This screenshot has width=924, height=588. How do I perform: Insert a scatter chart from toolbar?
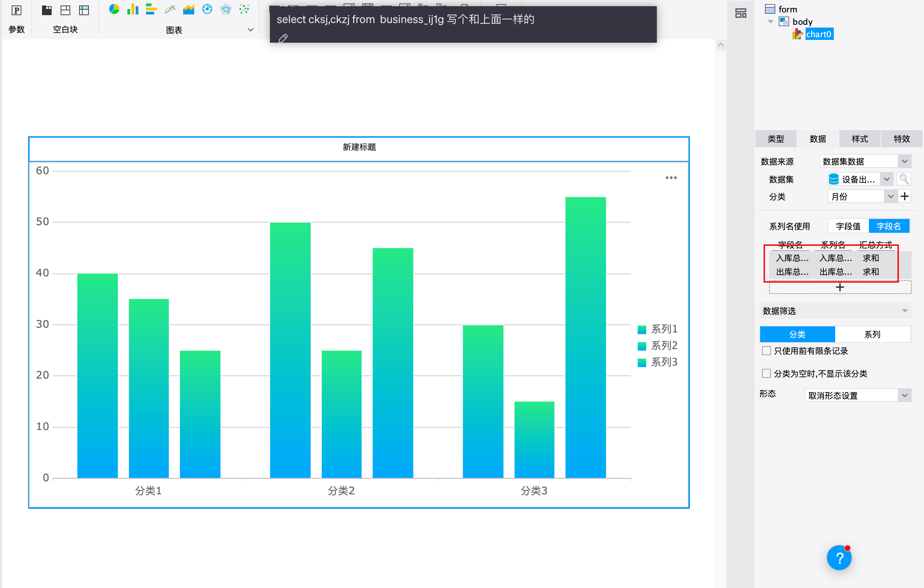click(244, 9)
